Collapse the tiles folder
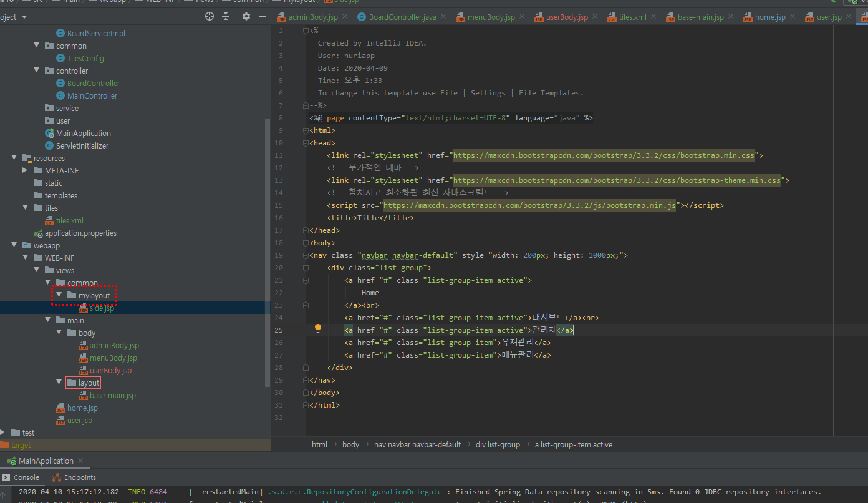868x503 pixels. pos(26,208)
